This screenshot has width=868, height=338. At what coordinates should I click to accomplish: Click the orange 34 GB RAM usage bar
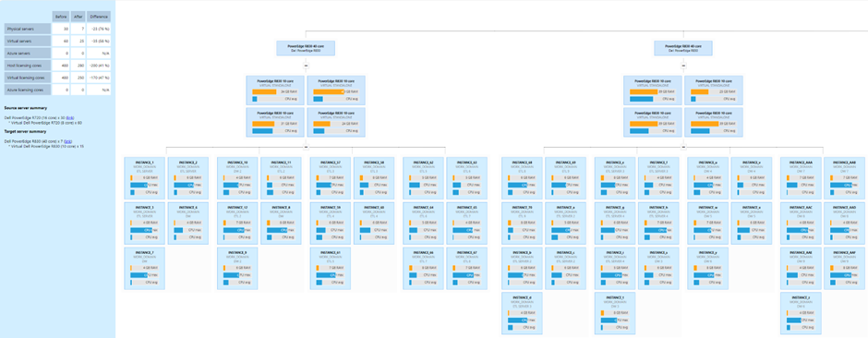263,91
